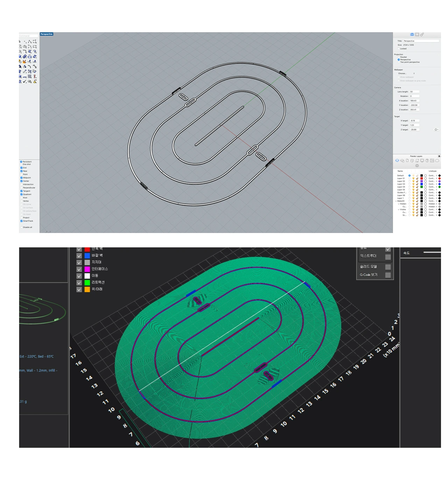Click the Linetype column header

[433, 171]
